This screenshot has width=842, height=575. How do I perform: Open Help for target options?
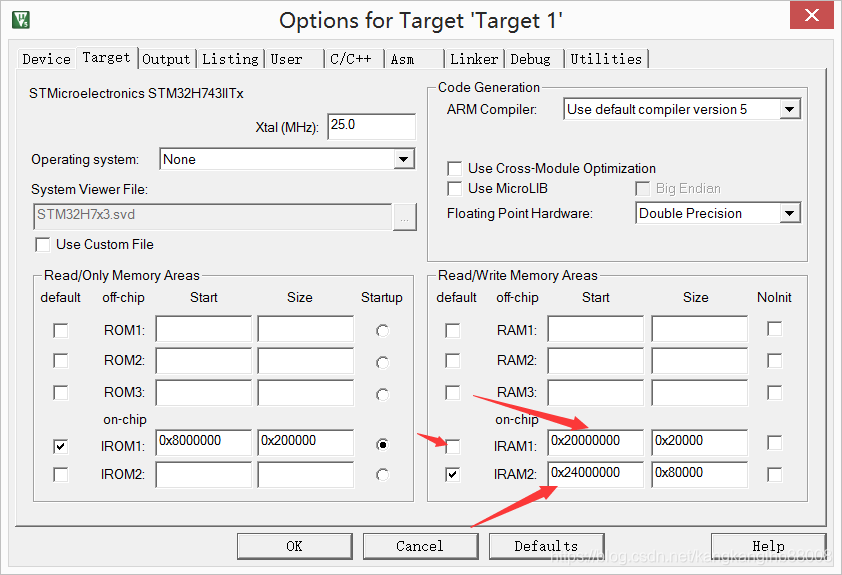[768, 546]
